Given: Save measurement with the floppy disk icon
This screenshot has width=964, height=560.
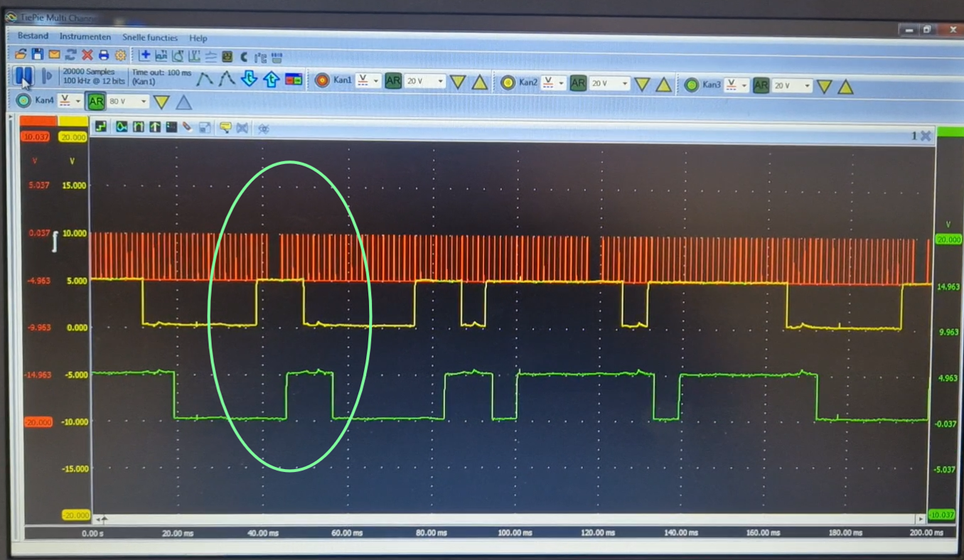Looking at the screenshot, I should (x=37, y=55).
